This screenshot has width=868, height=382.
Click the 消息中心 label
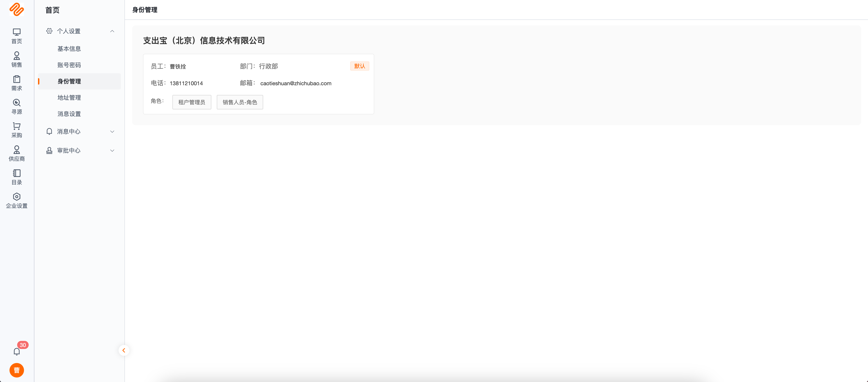click(69, 132)
